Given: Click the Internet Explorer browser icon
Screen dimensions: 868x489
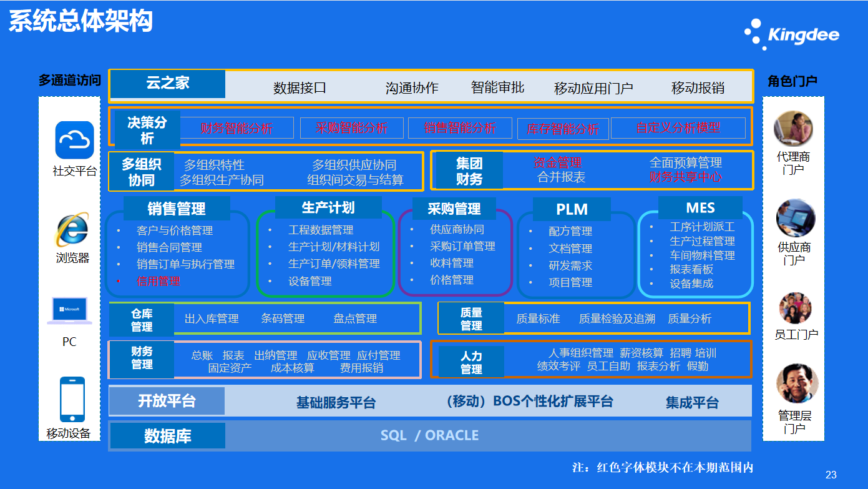Looking at the screenshot, I should click(x=71, y=230).
